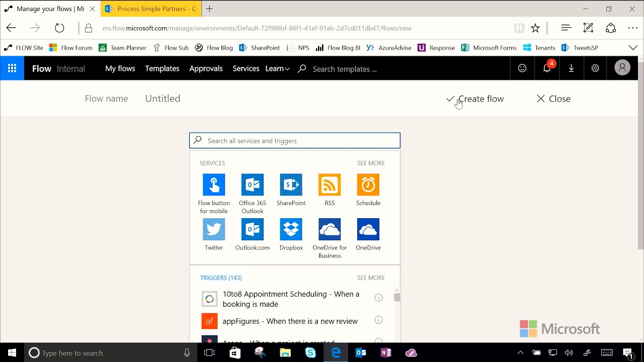The image size is (644, 362).
Task: Open Services page
Action: (246, 68)
